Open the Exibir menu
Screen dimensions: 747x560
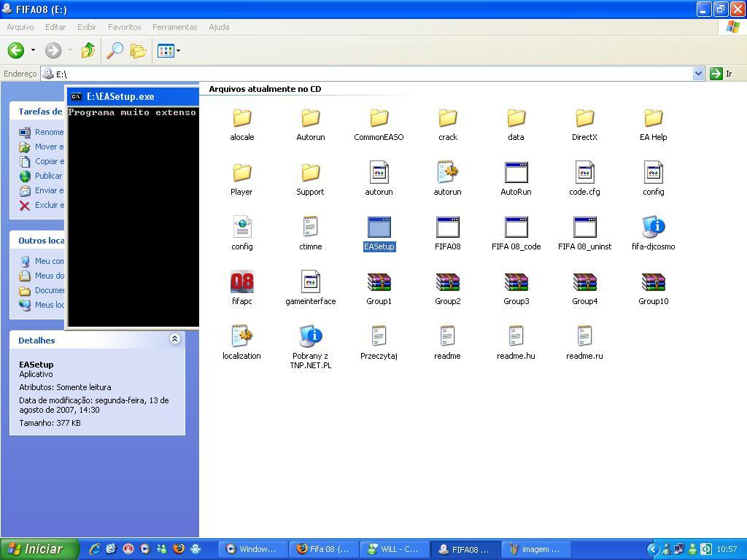87,27
